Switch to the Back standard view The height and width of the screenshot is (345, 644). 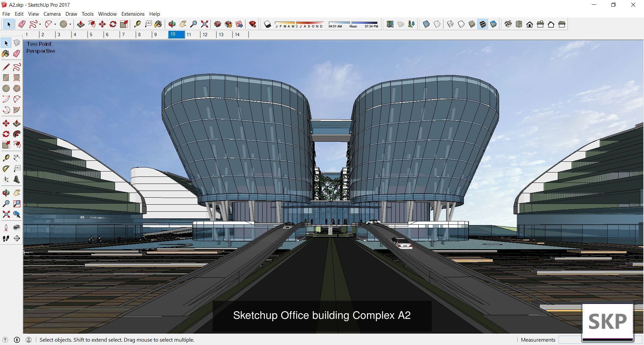click(x=551, y=24)
